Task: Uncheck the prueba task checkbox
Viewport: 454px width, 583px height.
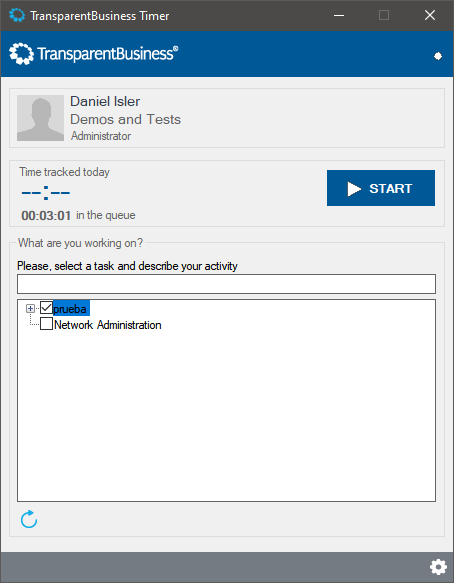Action: pos(46,308)
